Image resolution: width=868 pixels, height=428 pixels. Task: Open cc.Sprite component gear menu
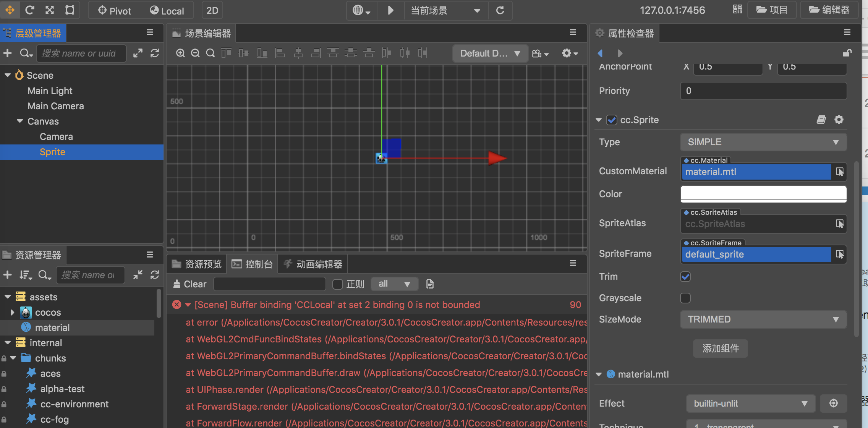coord(839,120)
